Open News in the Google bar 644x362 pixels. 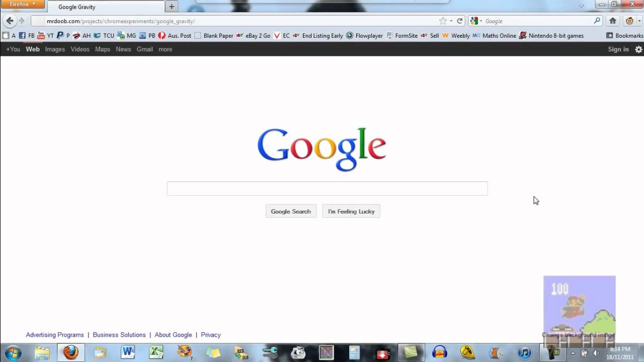click(x=123, y=49)
